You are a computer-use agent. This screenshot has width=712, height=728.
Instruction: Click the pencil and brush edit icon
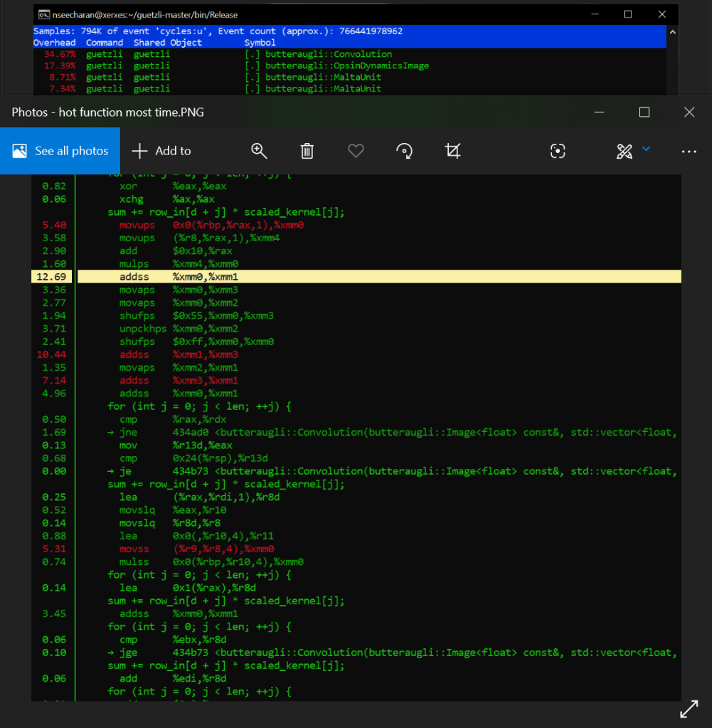pos(625,151)
